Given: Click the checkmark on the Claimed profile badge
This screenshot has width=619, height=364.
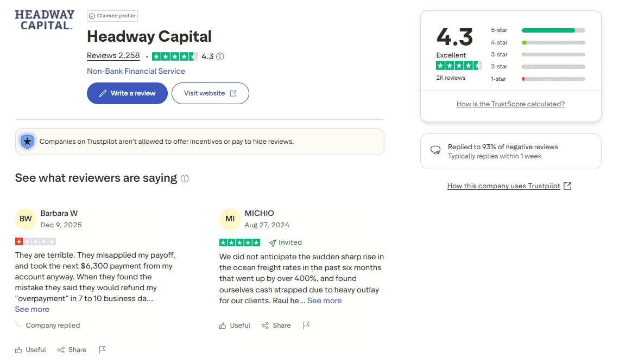Looking at the screenshot, I should point(92,16).
